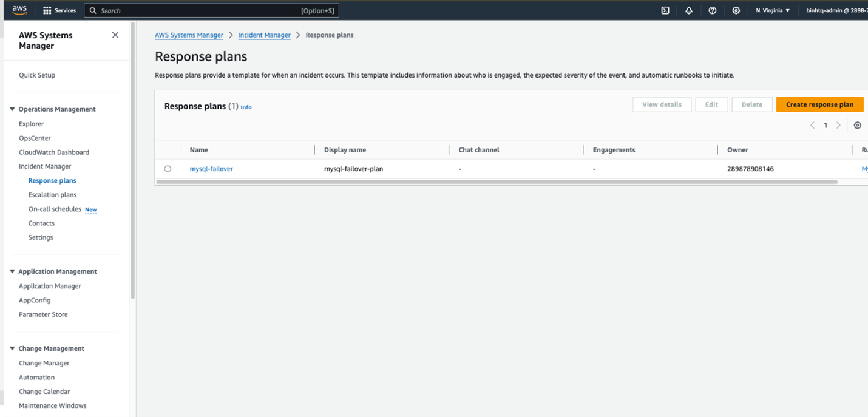Open table preferences gear icon
868x417 pixels.
click(858, 126)
